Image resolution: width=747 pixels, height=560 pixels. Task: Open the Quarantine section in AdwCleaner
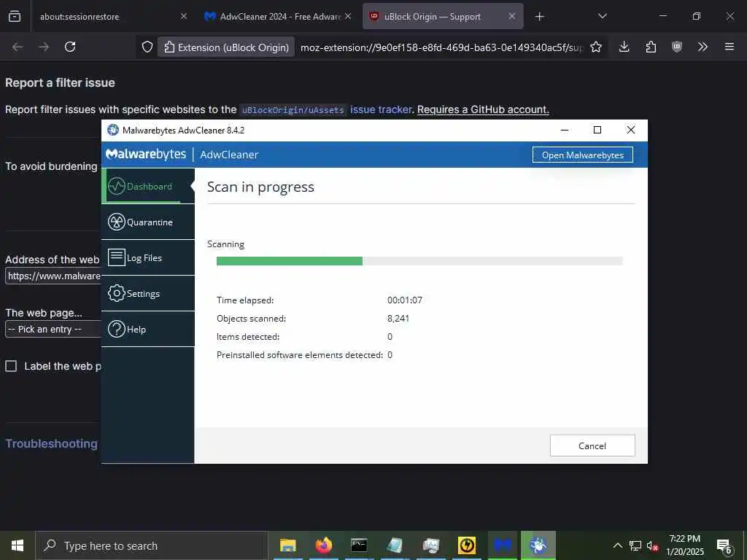pyautogui.click(x=147, y=222)
